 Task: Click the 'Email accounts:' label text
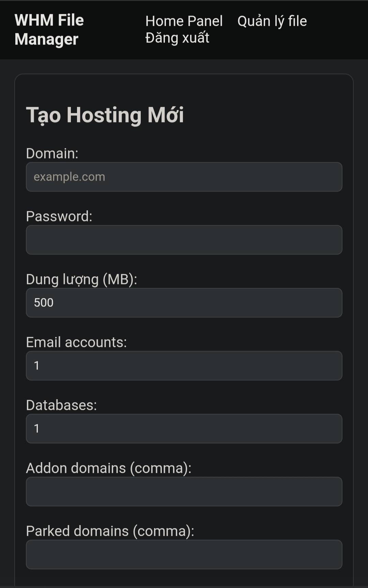click(x=76, y=342)
